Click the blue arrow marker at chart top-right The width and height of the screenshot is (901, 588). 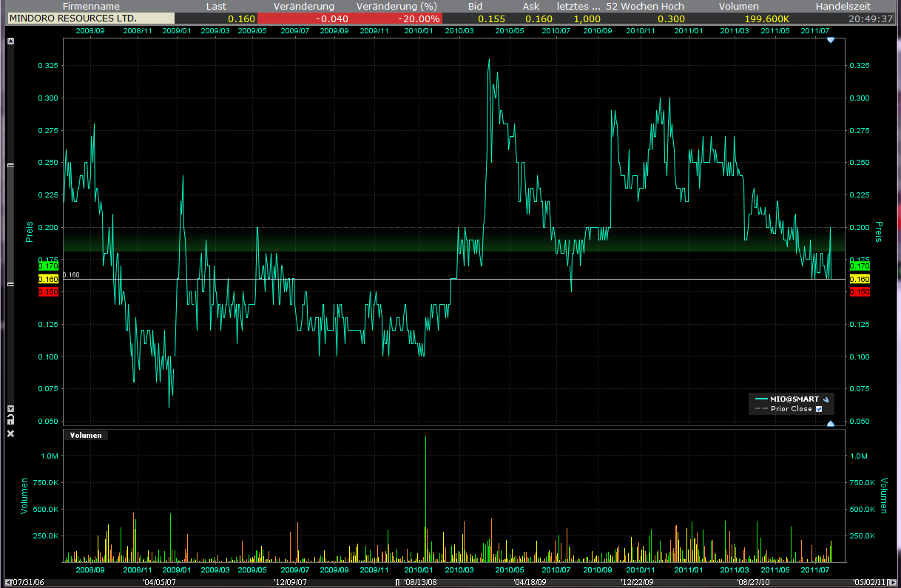pos(830,40)
